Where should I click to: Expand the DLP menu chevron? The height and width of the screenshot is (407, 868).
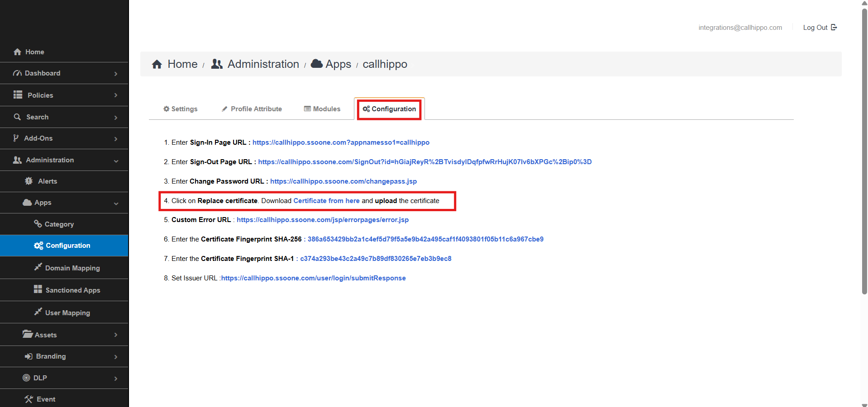click(x=116, y=379)
